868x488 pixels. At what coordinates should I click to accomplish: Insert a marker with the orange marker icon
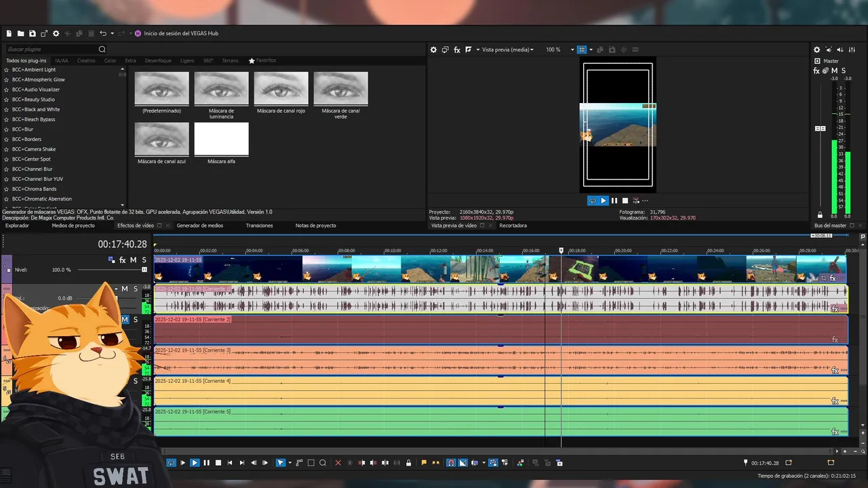click(x=424, y=463)
